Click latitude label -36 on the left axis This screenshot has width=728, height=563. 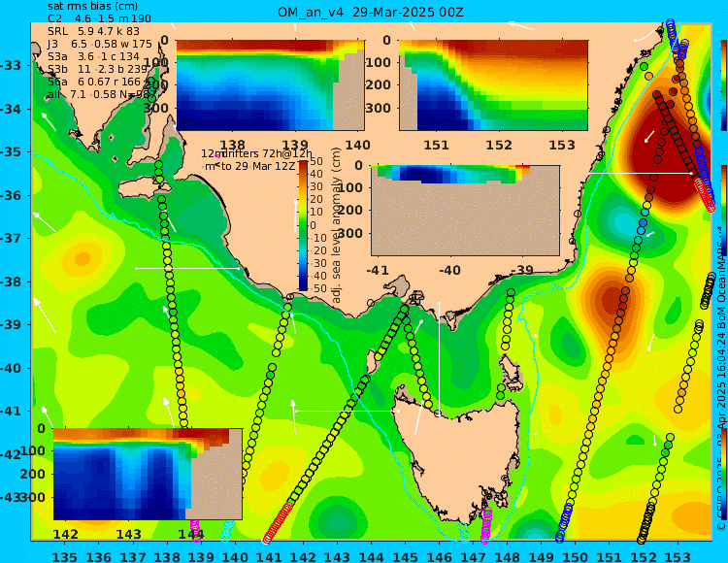click(11, 195)
